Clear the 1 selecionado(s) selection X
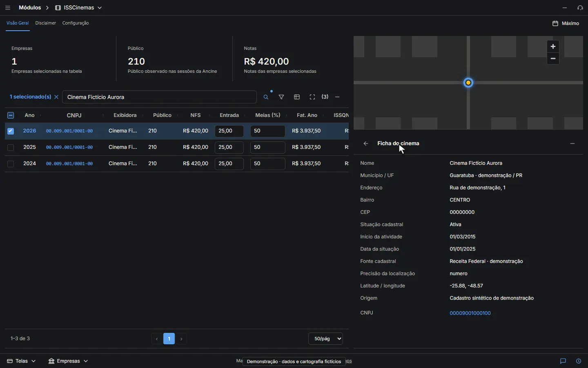588x368 pixels. point(56,97)
